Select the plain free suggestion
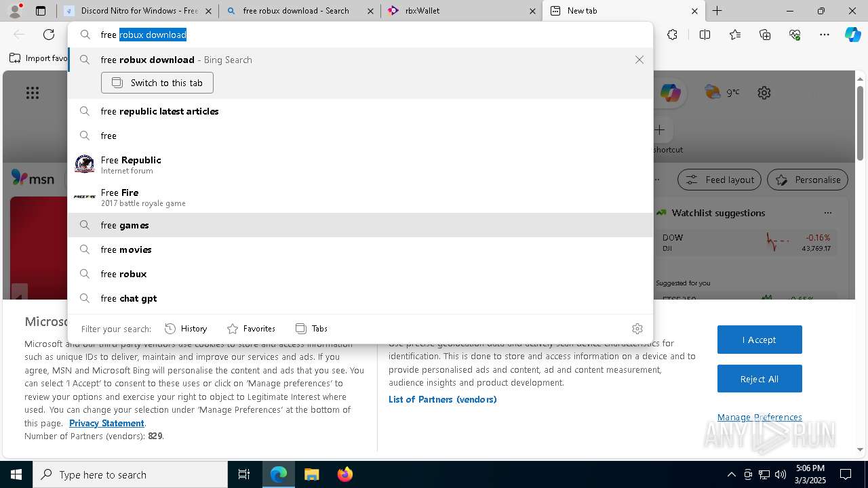 click(359, 136)
